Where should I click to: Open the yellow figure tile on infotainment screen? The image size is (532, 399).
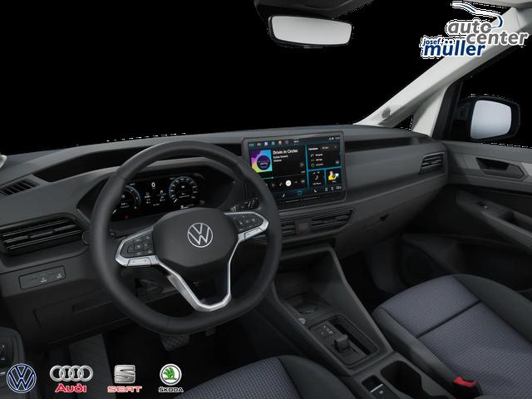pyautogui.click(x=333, y=177)
